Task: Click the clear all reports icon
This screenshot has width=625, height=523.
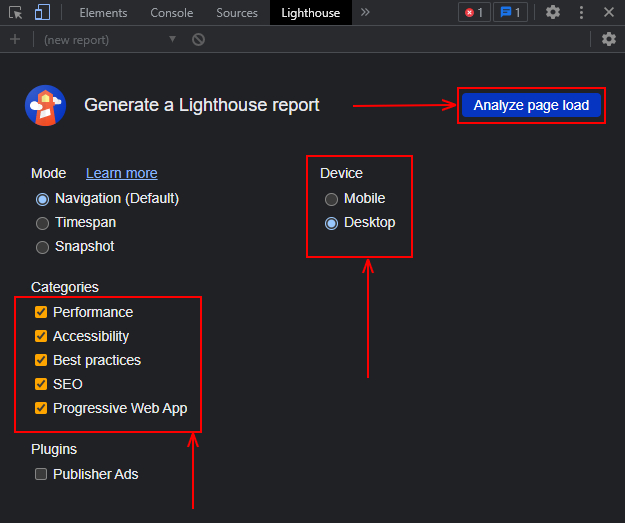Action: tap(198, 39)
